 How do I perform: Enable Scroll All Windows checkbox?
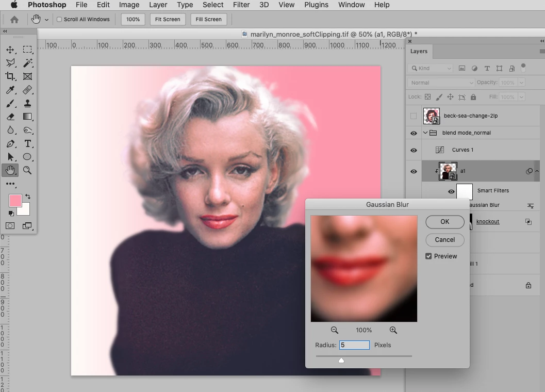59,20
